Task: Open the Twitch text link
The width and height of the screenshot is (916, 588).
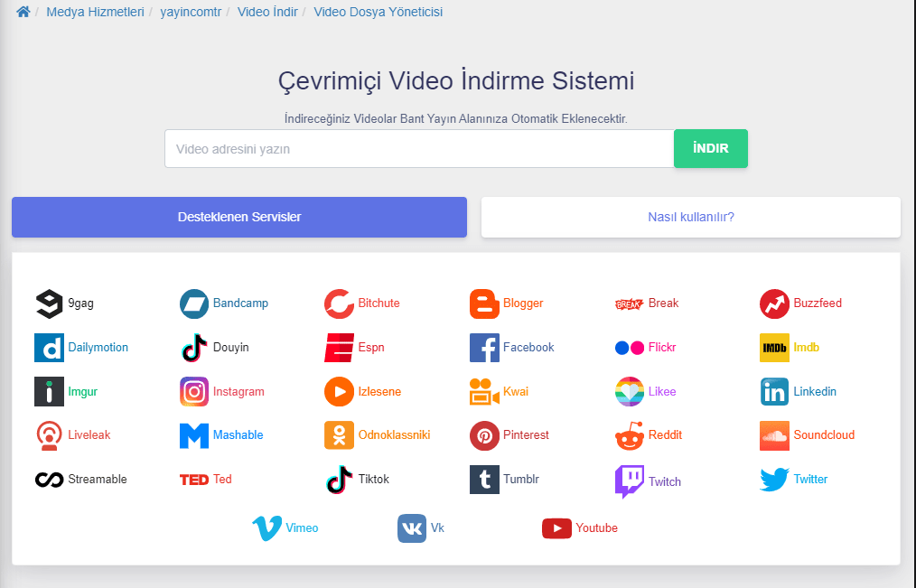Action: [665, 481]
